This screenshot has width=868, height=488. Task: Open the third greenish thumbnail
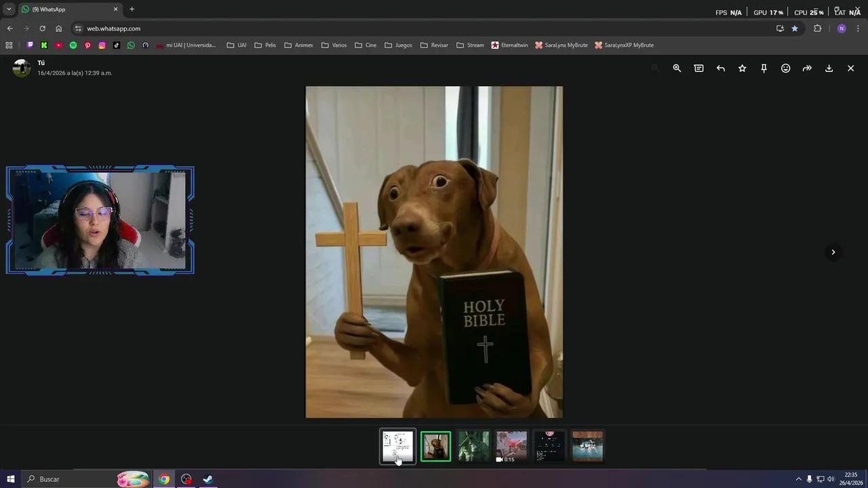pos(473,447)
